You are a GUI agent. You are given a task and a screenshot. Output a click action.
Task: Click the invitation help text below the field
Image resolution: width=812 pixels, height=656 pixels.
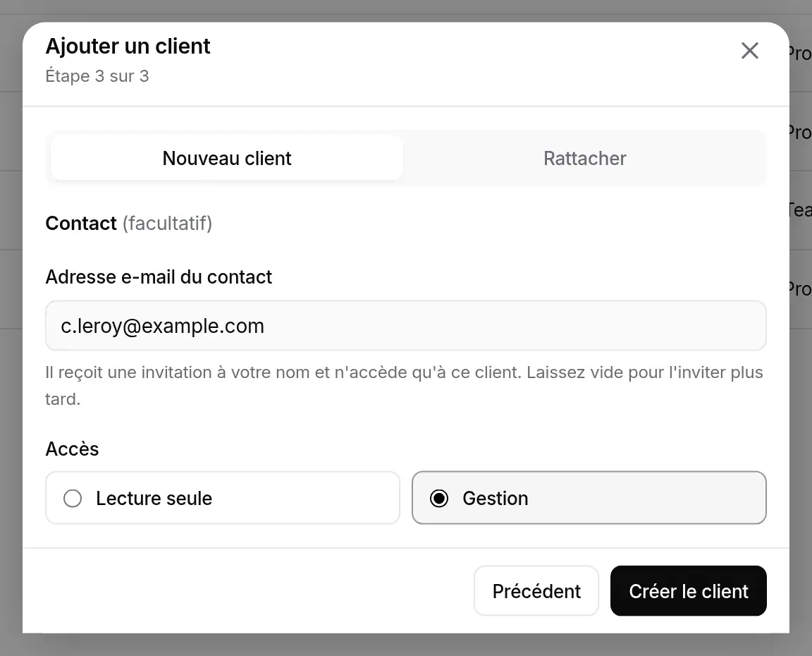click(404, 386)
